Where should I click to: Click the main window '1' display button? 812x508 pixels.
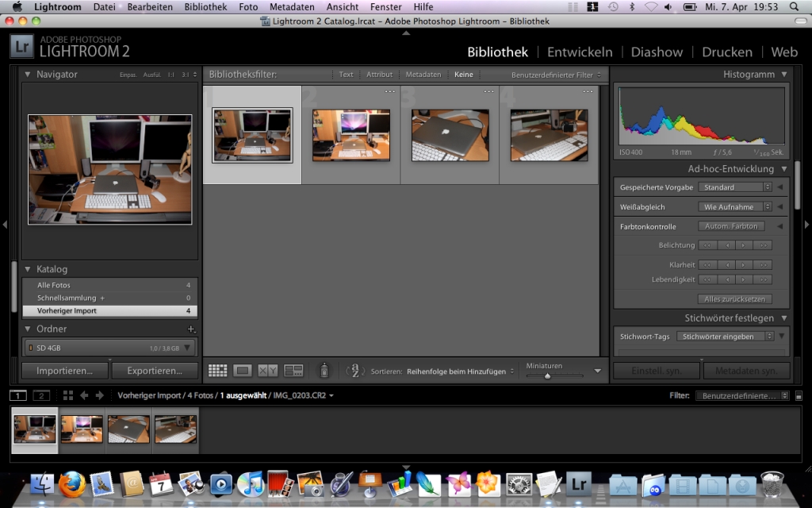click(x=18, y=395)
